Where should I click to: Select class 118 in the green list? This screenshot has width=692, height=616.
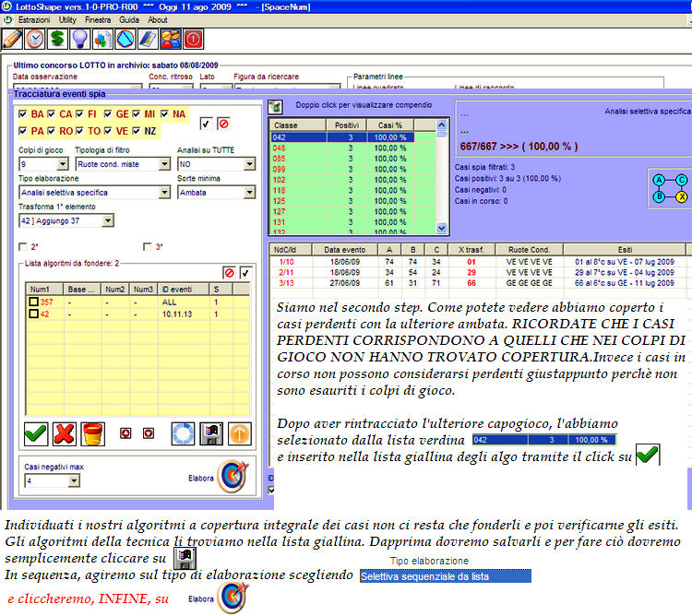click(353, 191)
